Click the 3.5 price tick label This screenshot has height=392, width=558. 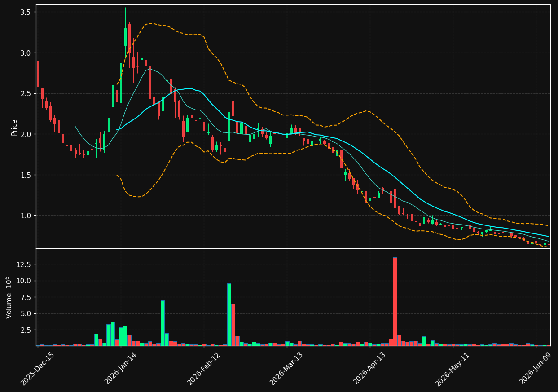[26, 12]
